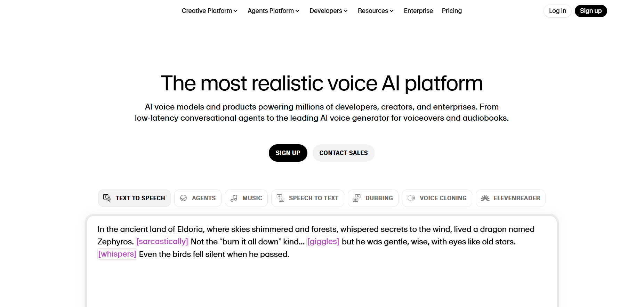Go to the Enterprise page
644x307 pixels.
coord(418,11)
